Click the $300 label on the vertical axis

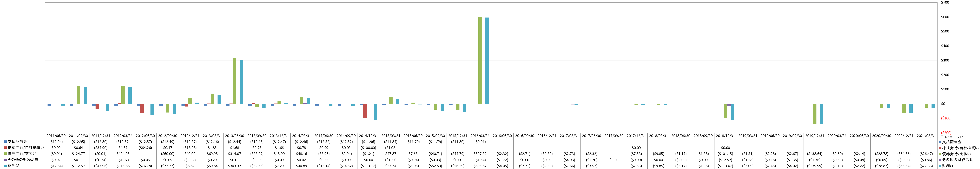point(945,60)
